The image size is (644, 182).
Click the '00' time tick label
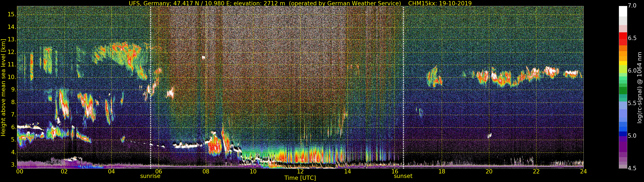coord(20,172)
